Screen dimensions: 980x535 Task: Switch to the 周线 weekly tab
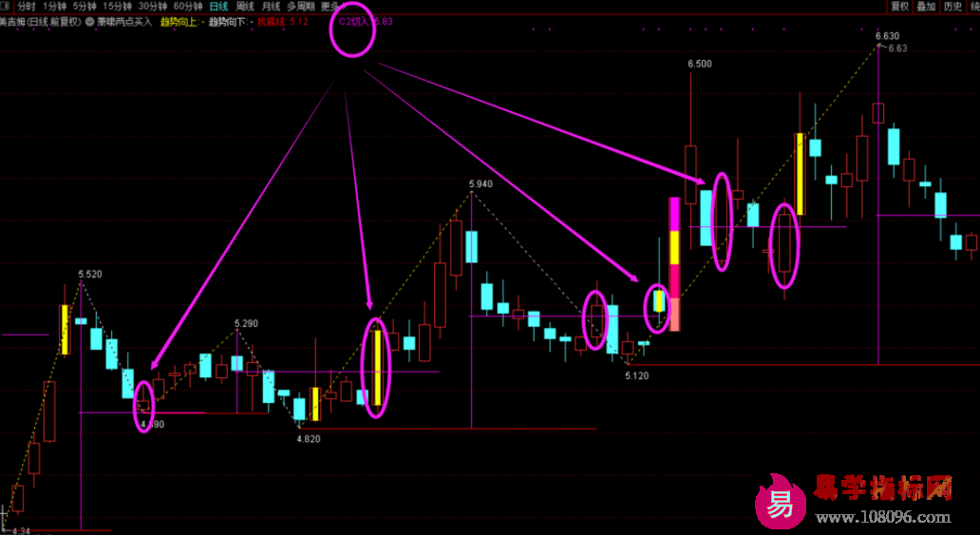coord(245,6)
